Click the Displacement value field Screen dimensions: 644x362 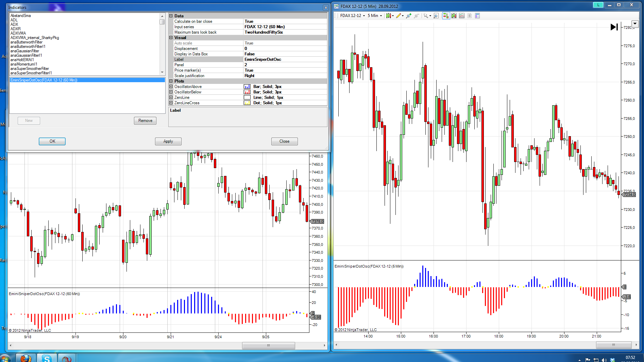[285, 49]
